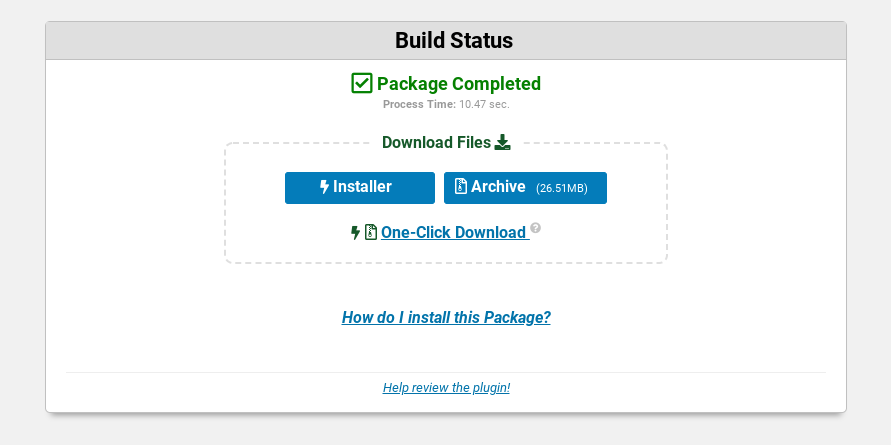Download the Installer file

(x=360, y=188)
